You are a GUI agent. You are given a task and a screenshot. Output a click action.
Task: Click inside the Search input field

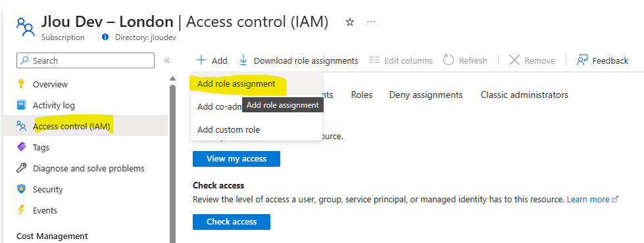86,60
